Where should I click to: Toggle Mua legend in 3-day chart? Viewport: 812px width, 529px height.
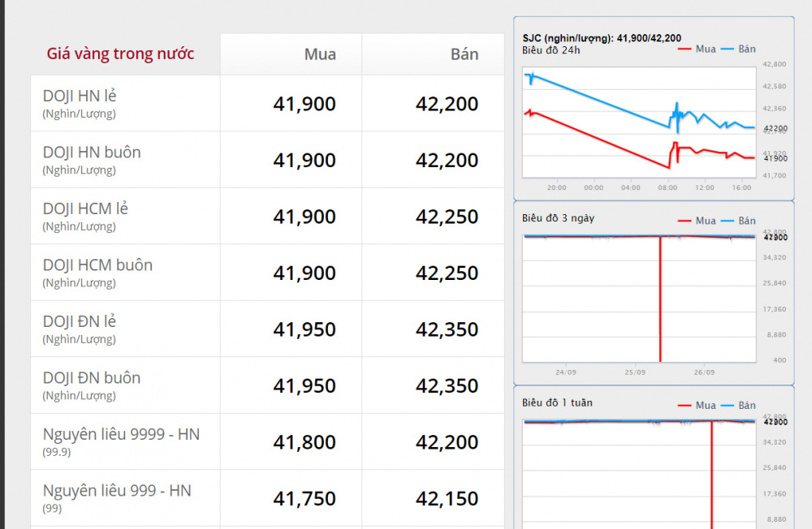[697, 221]
